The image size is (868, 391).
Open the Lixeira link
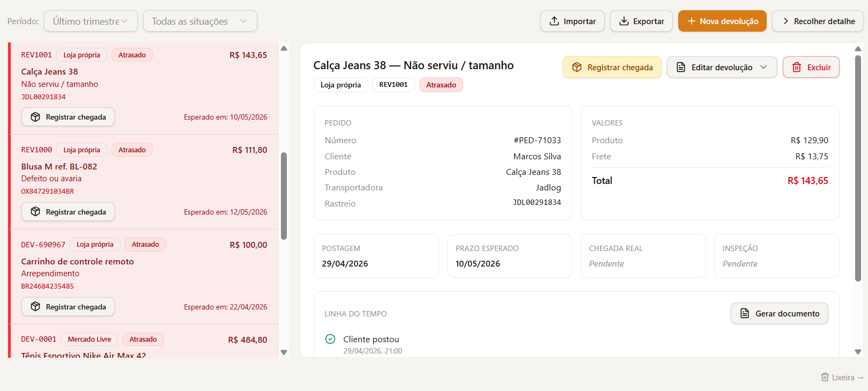pyautogui.click(x=842, y=378)
